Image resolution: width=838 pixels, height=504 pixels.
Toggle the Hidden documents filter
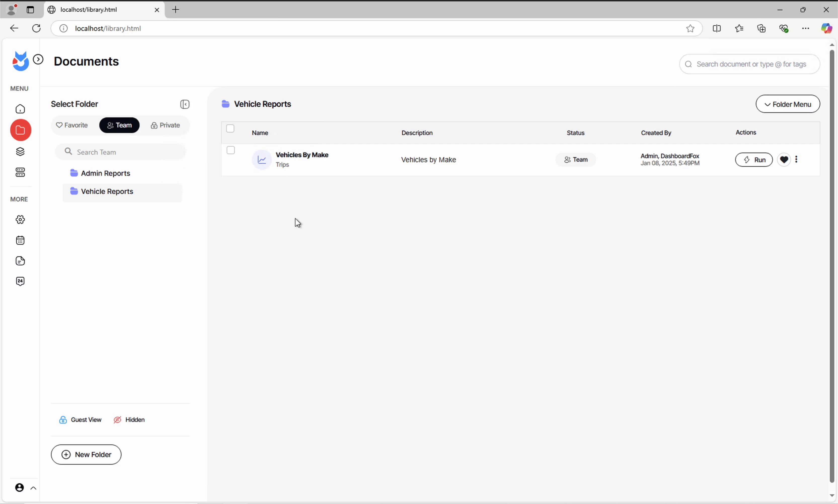coord(129,420)
